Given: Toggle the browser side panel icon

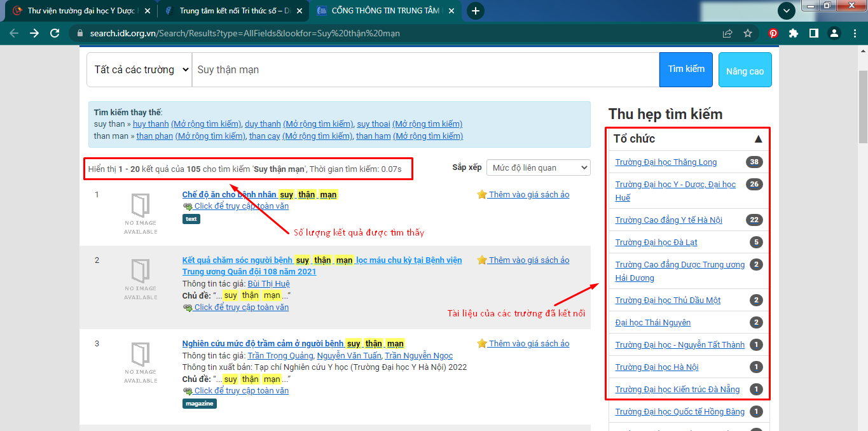Looking at the screenshot, I should tap(813, 33).
